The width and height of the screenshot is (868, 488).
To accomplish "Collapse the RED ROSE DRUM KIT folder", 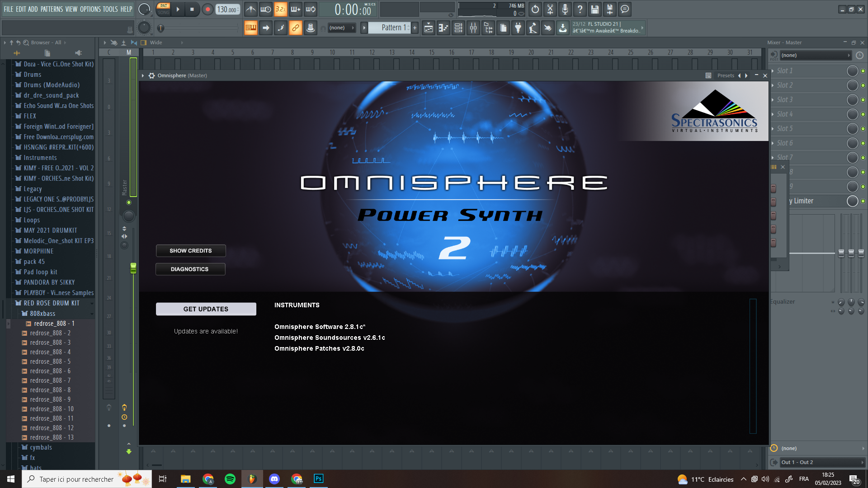I will [51, 303].
